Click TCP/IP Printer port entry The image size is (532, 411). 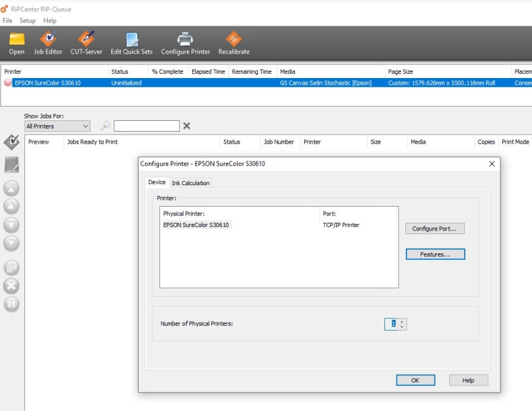341,225
